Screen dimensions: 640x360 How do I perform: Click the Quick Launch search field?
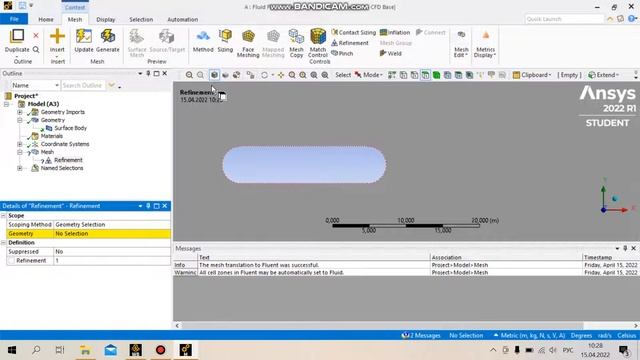point(564,19)
